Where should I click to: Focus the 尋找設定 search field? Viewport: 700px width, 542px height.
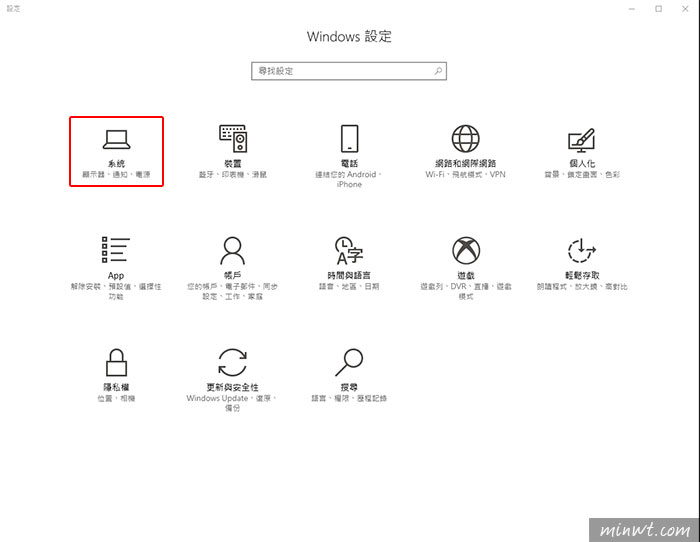click(349, 71)
